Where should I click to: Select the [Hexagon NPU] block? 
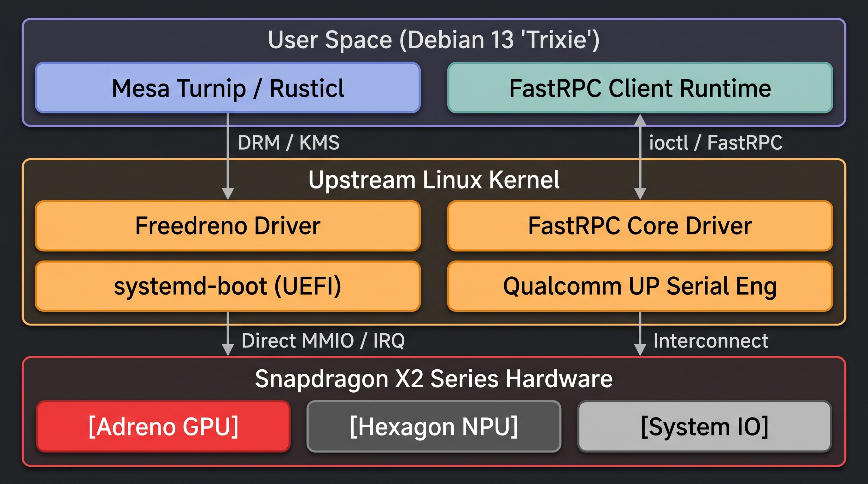[x=434, y=426]
